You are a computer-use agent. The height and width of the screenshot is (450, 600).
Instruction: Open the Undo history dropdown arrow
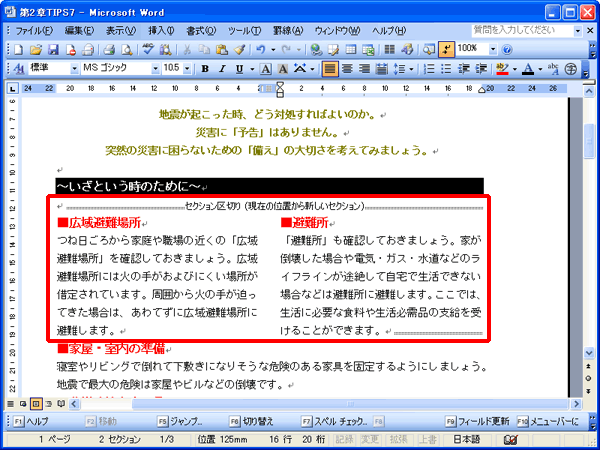coord(273,49)
